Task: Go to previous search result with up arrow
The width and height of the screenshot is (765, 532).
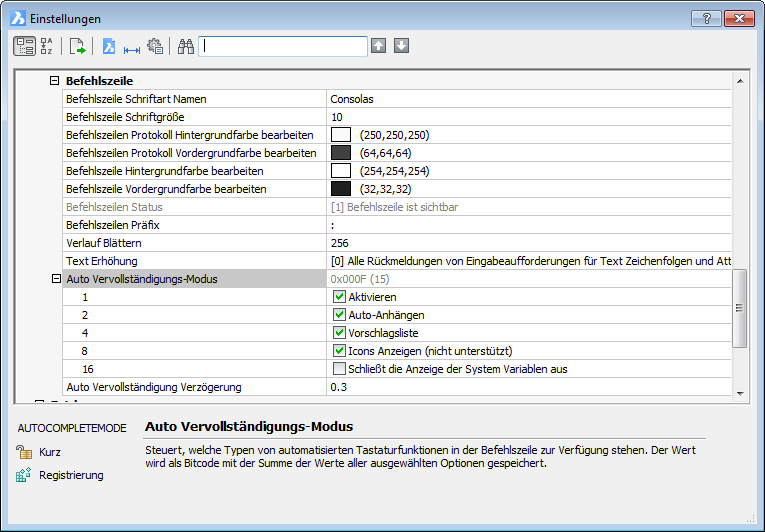Action: [378, 46]
